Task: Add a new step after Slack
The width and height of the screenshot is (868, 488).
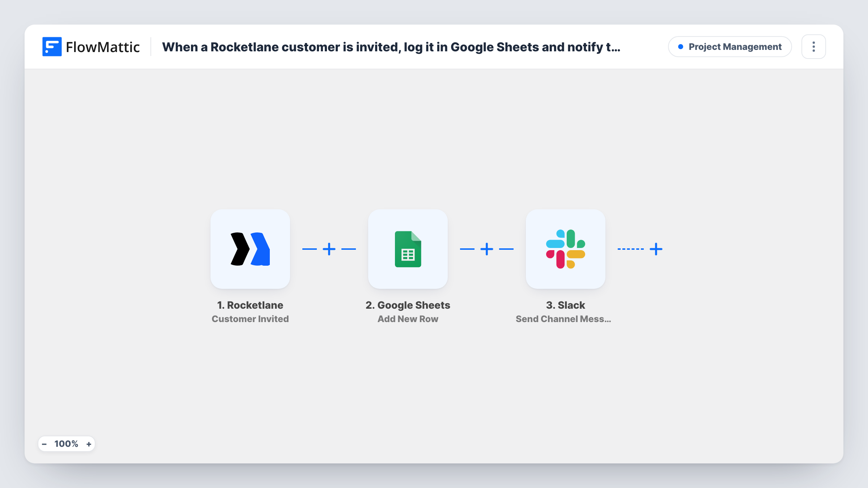Action: click(656, 249)
